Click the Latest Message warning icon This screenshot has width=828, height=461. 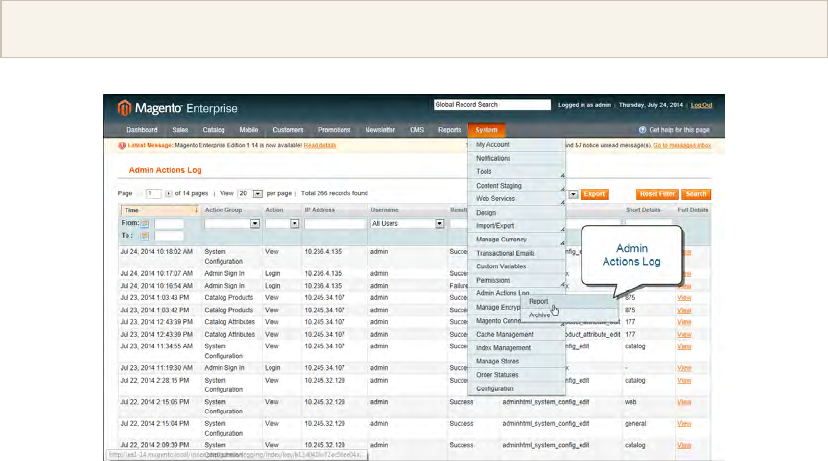(x=122, y=145)
